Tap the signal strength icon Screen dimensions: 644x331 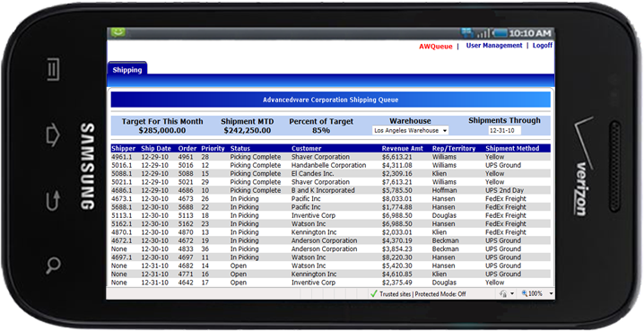click(x=483, y=33)
